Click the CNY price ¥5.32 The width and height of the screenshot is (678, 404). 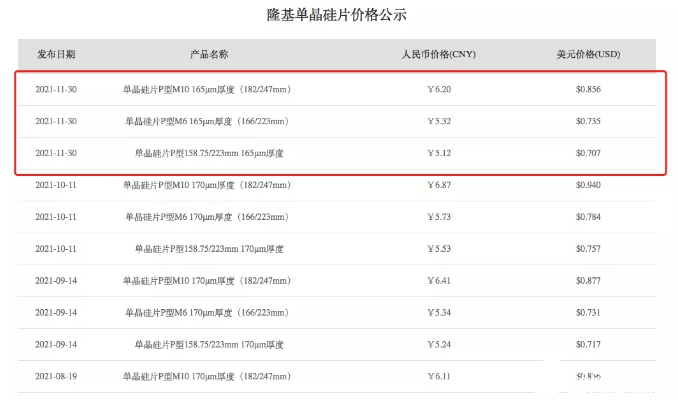pos(439,122)
